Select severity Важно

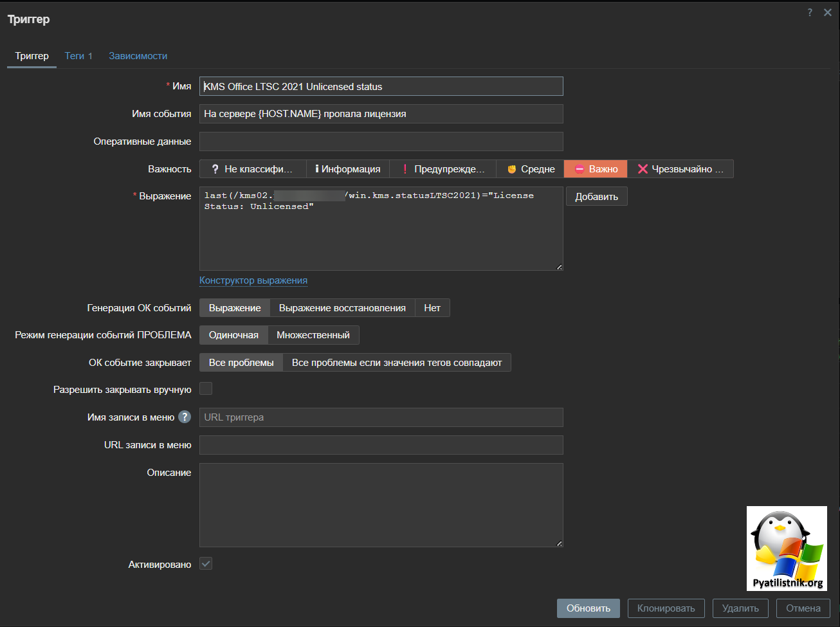[x=596, y=169]
